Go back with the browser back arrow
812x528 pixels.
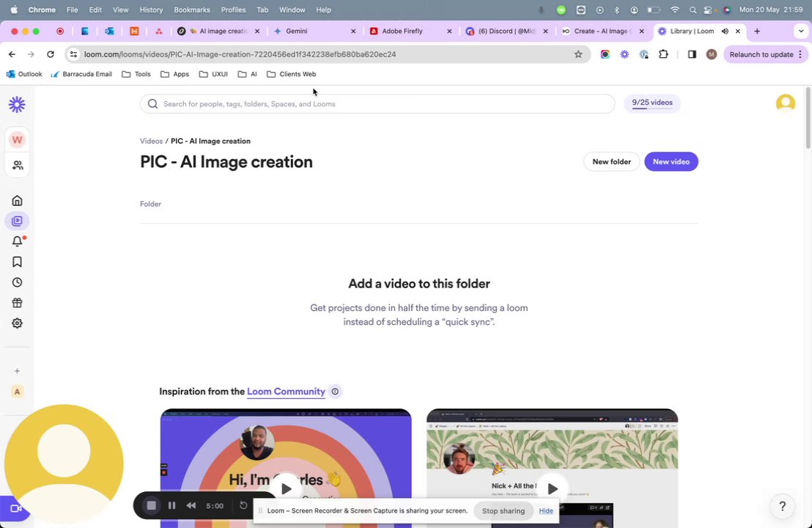click(12, 54)
